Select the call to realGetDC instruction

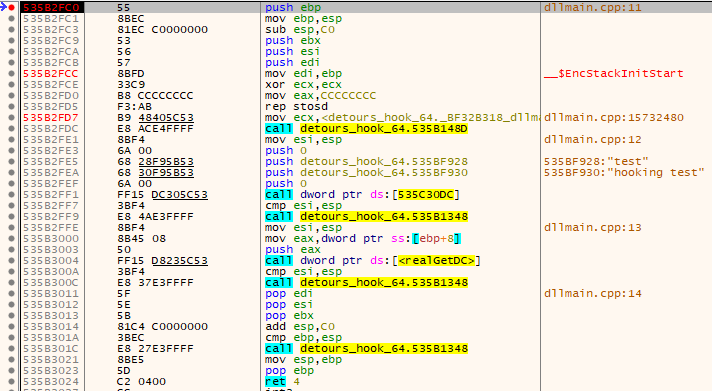point(373,261)
